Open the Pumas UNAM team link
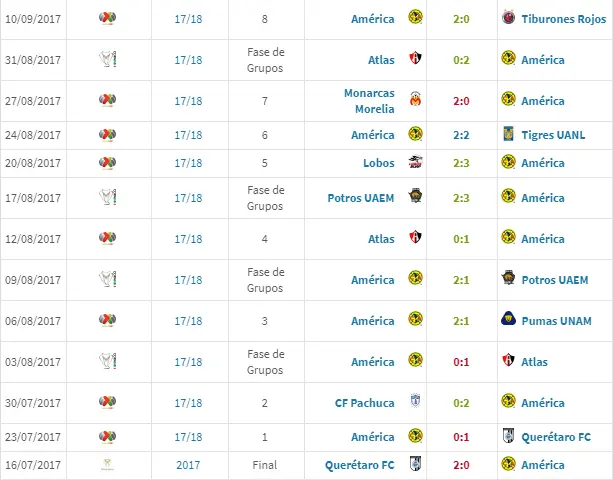Image resolution: width=613 pixels, height=480 pixels. (556, 321)
